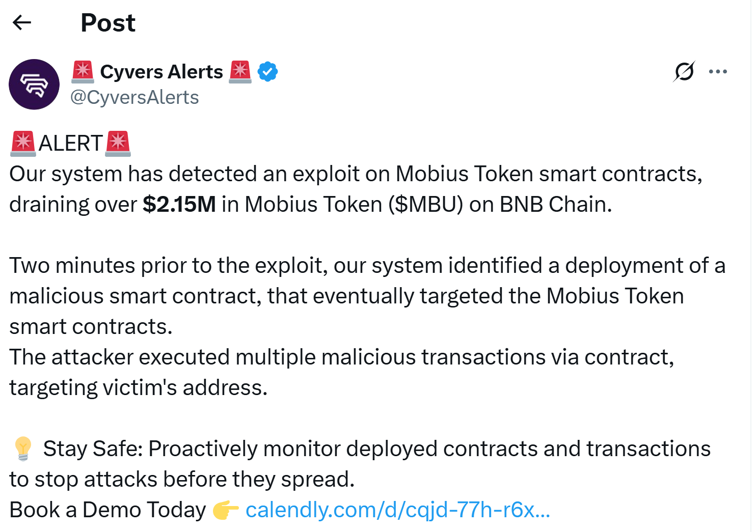Click siren emoji left of Cyvers Alerts
Image resolution: width=756 pixels, height=532 pixels.
[83, 72]
